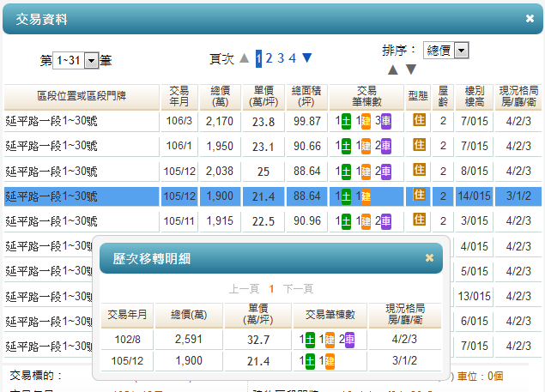545x392 pixels.
Task: Click the green 土 icon in the 105/11 row
Action: tap(346, 221)
